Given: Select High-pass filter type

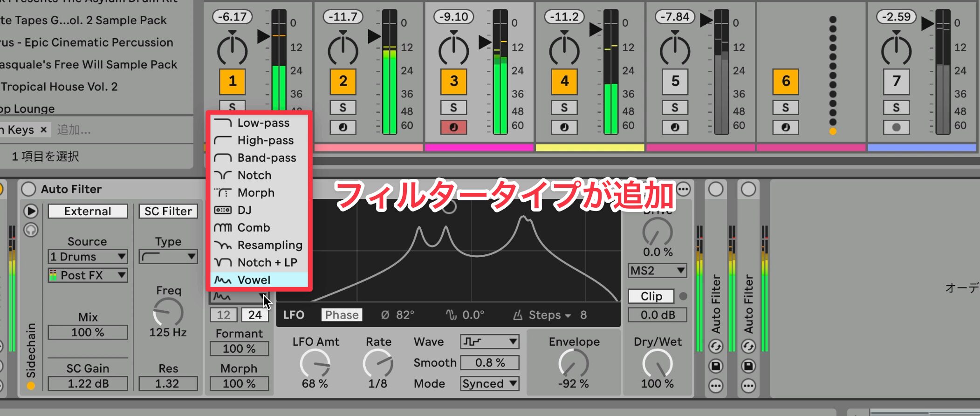Looking at the screenshot, I should coord(259,140).
